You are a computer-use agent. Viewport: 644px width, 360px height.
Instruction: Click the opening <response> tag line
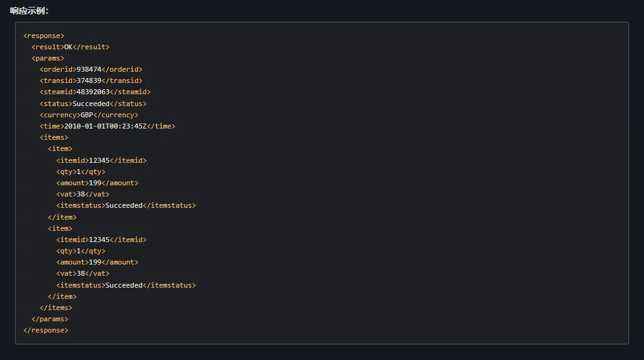pos(44,36)
